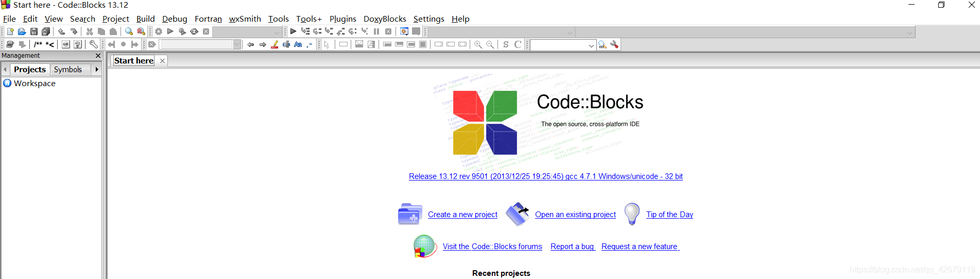Click Create a new project link
980x279 pixels.
click(462, 215)
